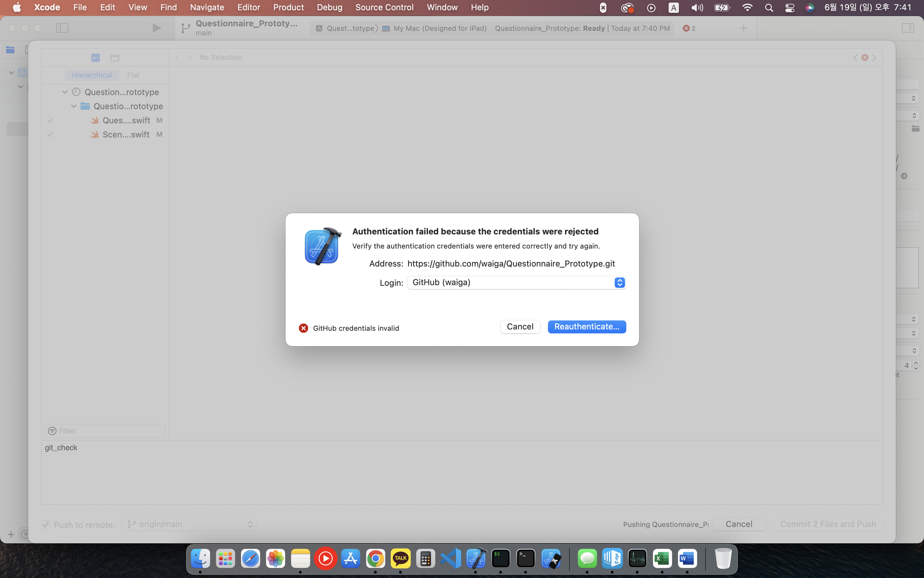Open the Debug menu
Image resolution: width=924 pixels, height=578 pixels.
[329, 7]
